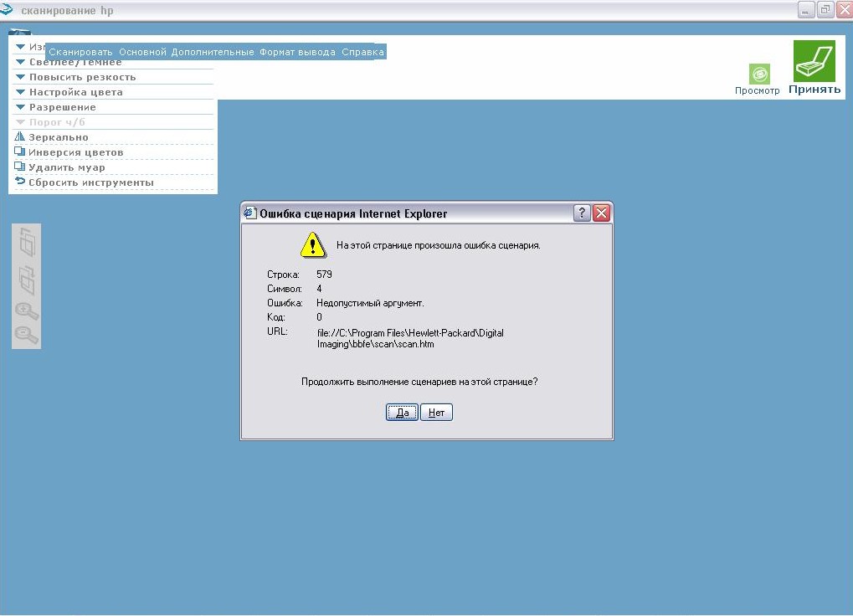The height and width of the screenshot is (616, 853).
Task: Expand the Повысить резкость section
Action: [113, 77]
